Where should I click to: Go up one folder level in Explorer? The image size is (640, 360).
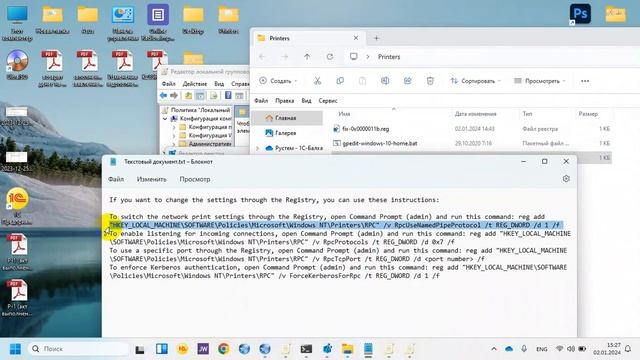tap(307, 57)
